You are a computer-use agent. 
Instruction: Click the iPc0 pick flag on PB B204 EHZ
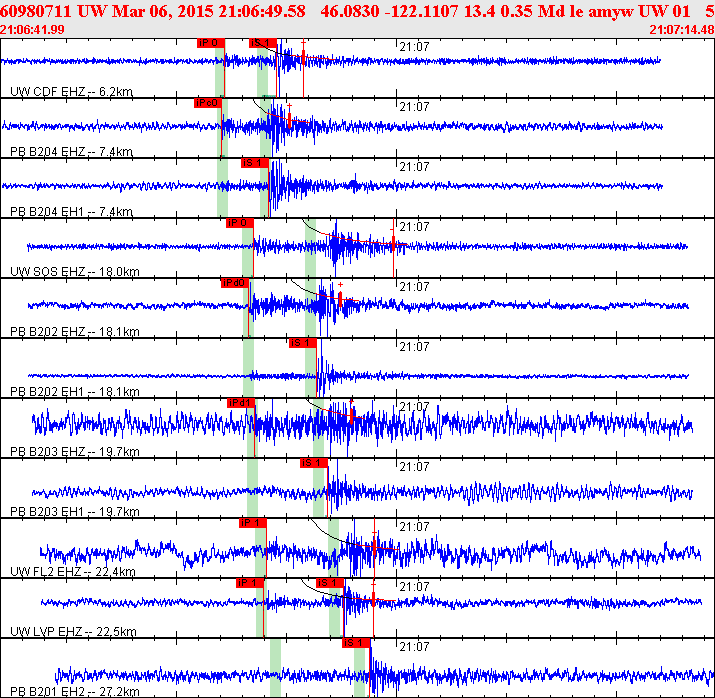(207, 103)
